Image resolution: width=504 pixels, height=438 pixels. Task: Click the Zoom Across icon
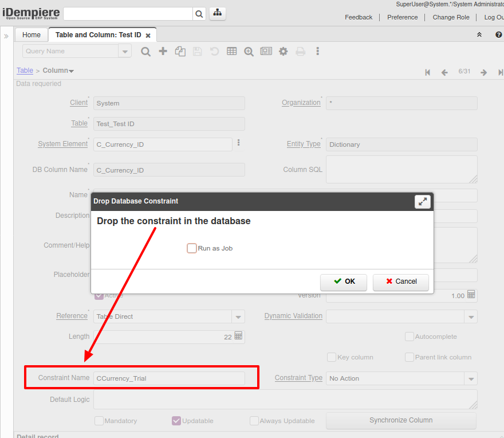(x=249, y=52)
